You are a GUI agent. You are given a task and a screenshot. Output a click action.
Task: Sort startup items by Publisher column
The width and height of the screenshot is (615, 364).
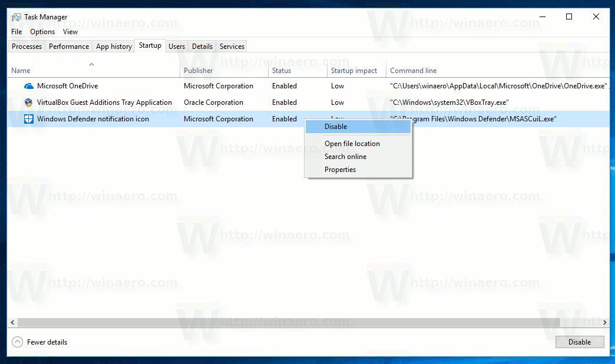[x=198, y=70]
